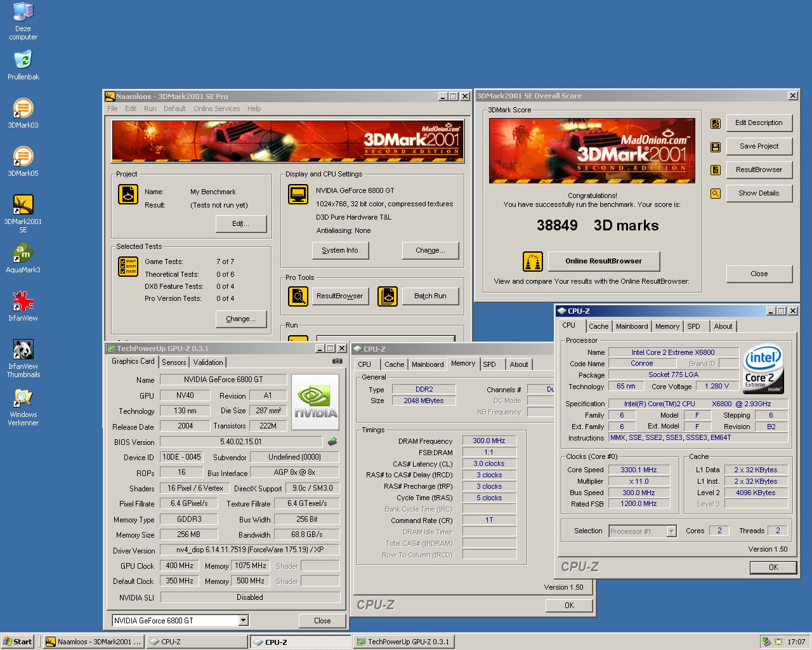Viewport: 812px width, 650px height.
Task: Switch to TechPowerUp GPU-Z taskbar item
Action: 404,642
